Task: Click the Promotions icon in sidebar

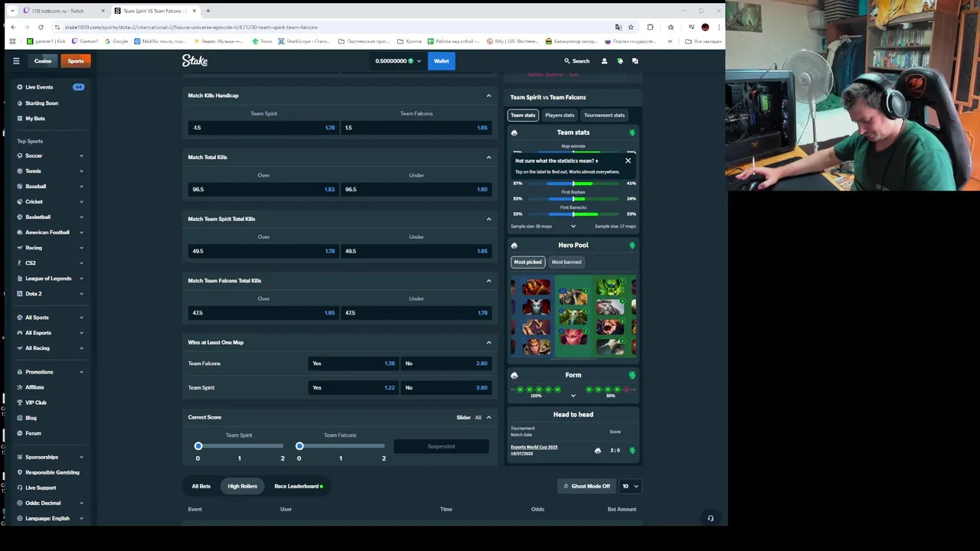Action: 20,372
